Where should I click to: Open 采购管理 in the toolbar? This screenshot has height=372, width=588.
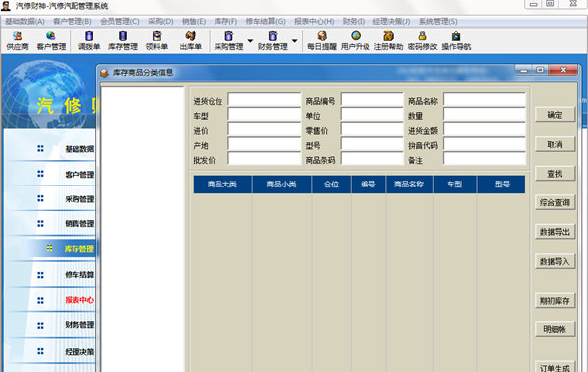tap(228, 41)
